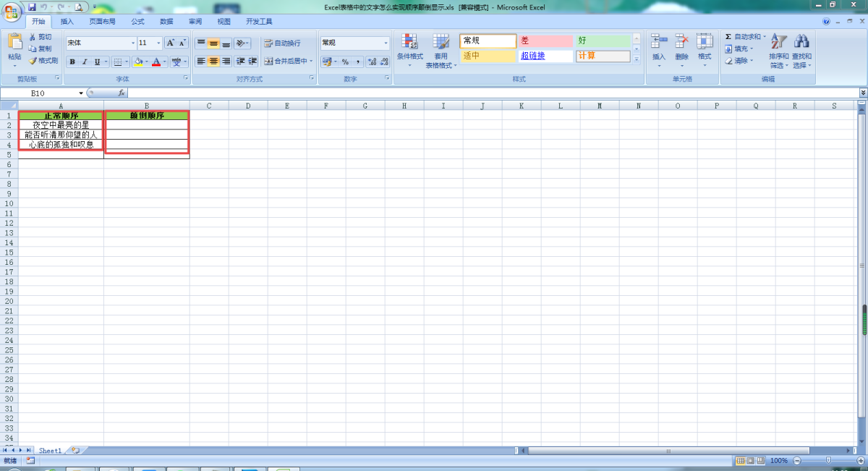The image size is (868, 471).
Task: Switch to the Insert (插入) ribbon tab
Action: (x=67, y=22)
